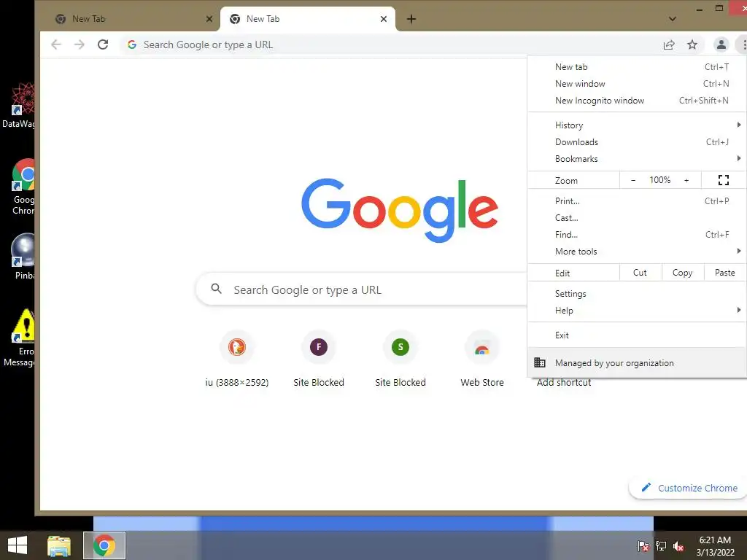Toggle fullscreen mode icon
The image size is (747, 560).
pos(724,180)
